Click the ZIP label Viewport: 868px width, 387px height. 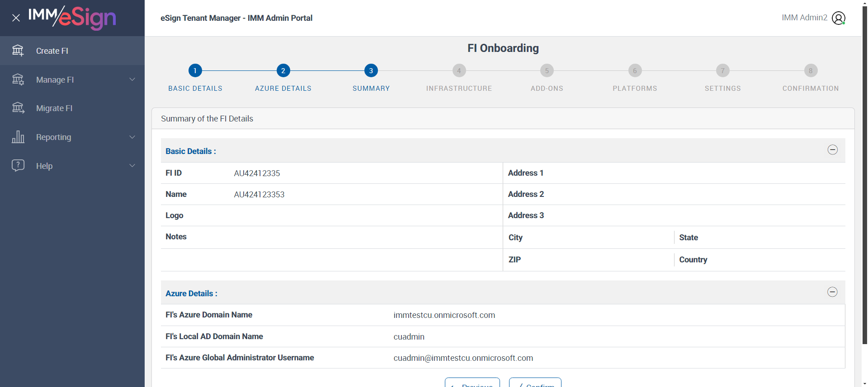(514, 260)
